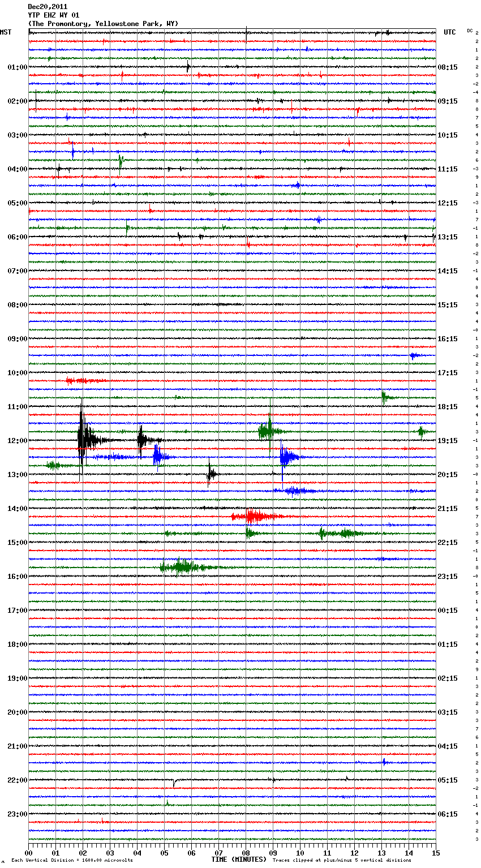
Task: Select the 23:00 MST time label
Action: (x=18, y=814)
